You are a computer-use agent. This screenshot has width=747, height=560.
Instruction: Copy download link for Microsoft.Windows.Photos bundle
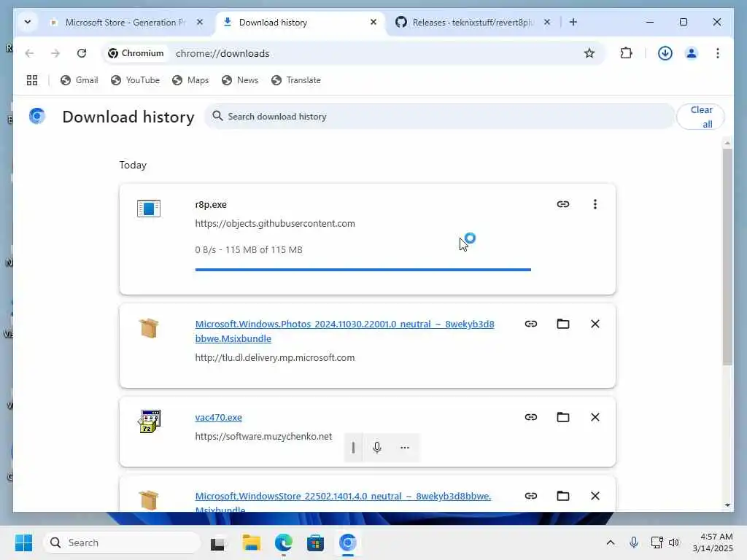[531, 324]
